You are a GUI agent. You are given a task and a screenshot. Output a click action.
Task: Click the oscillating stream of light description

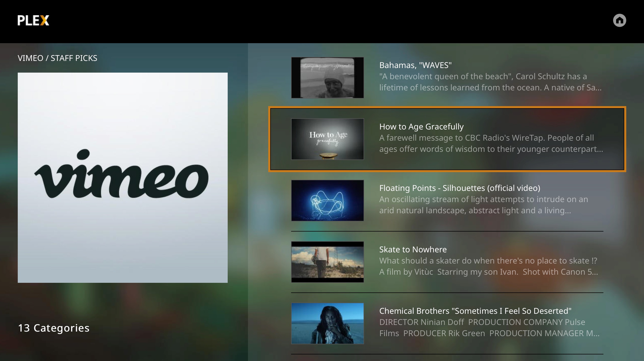point(483,205)
